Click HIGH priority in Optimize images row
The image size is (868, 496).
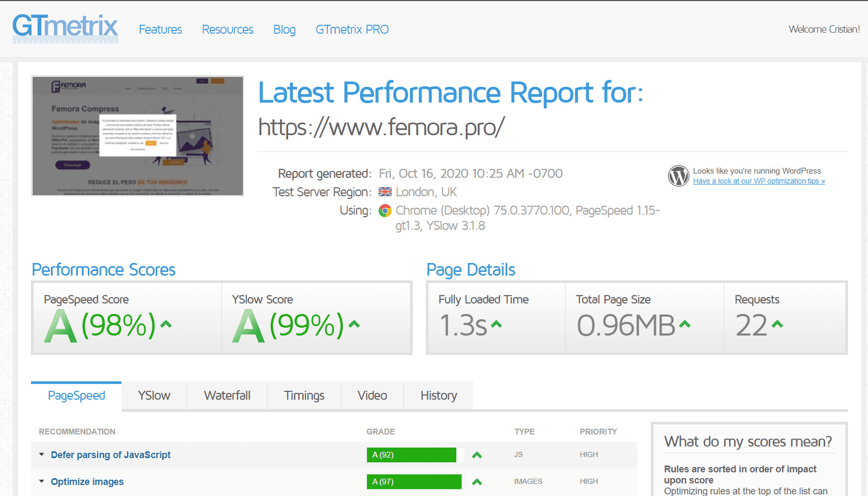589,481
